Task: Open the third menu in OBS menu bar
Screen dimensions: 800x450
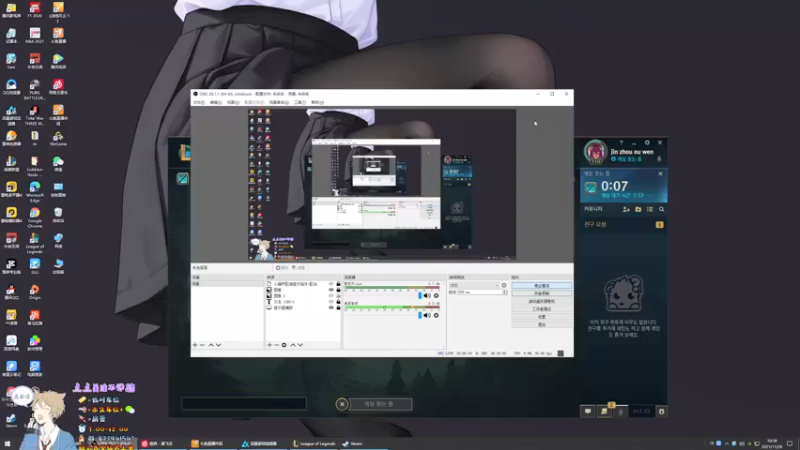Action: (233, 103)
